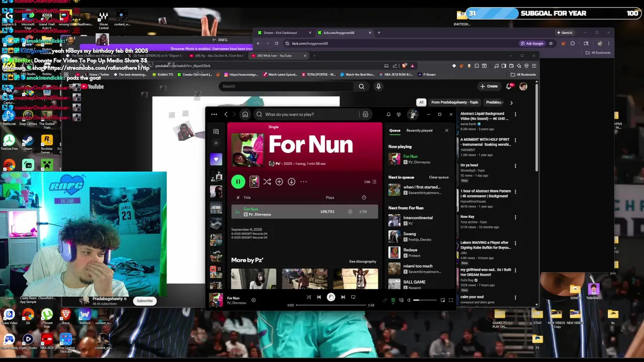Show more YouTube filter chips arrow
Viewport: 644px width, 362px height.
511,103
